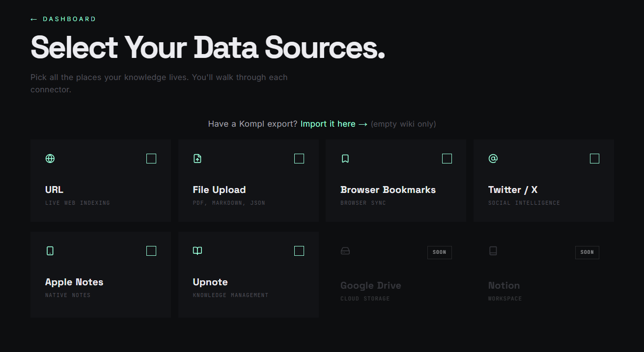644x352 pixels.
Task: Check the File Upload checkbox
Action: [299, 159]
